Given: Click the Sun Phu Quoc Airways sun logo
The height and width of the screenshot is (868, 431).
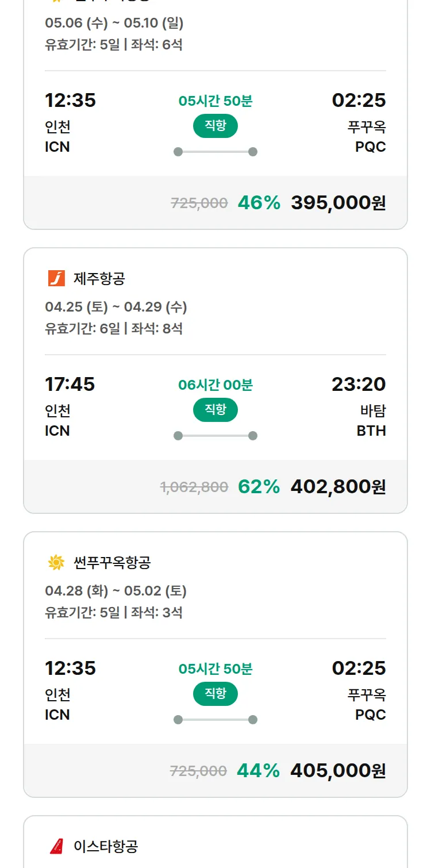Looking at the screenshot, I should [56, 563].
